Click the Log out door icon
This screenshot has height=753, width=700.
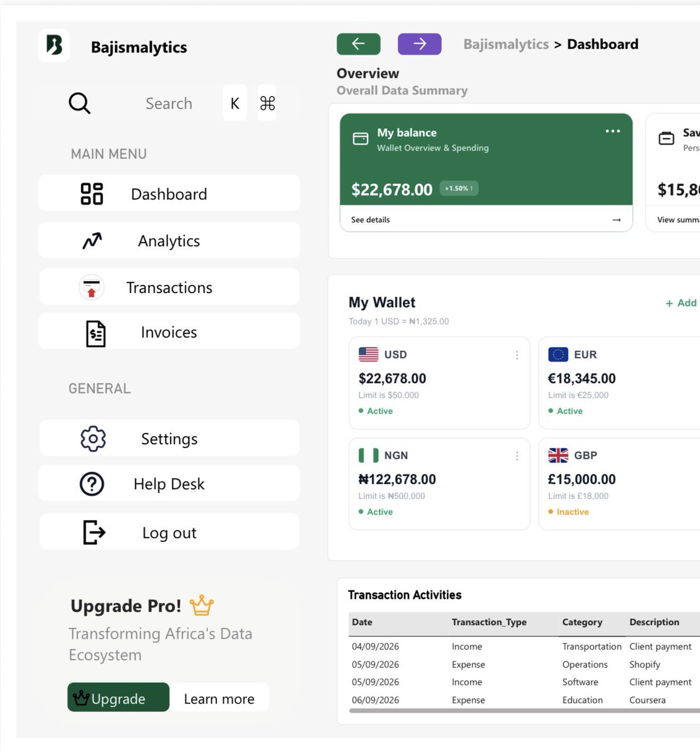coord(94,532)
